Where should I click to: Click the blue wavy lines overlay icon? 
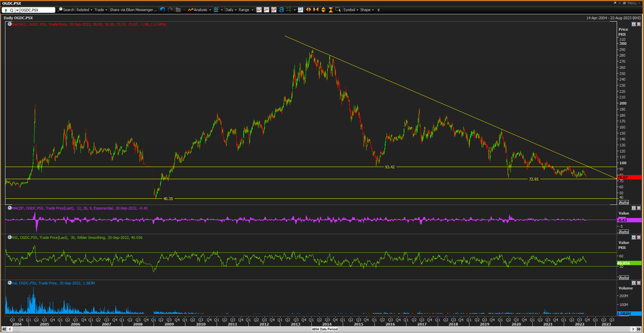tap(216, 10)
